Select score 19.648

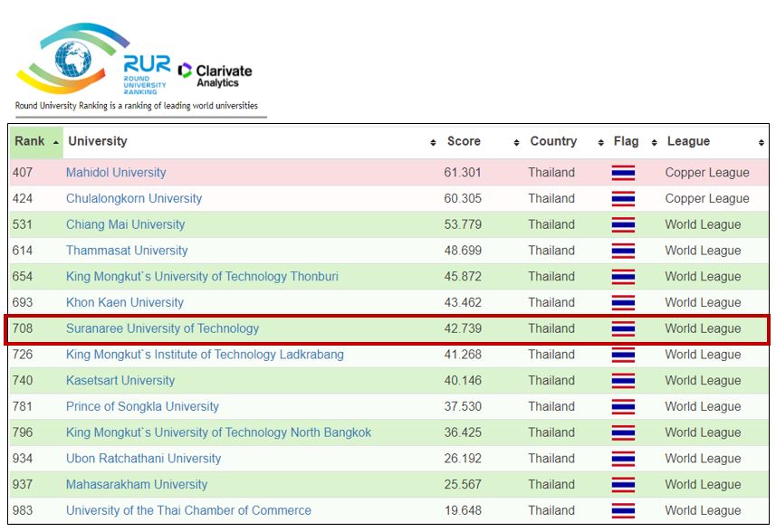[463, 510]
